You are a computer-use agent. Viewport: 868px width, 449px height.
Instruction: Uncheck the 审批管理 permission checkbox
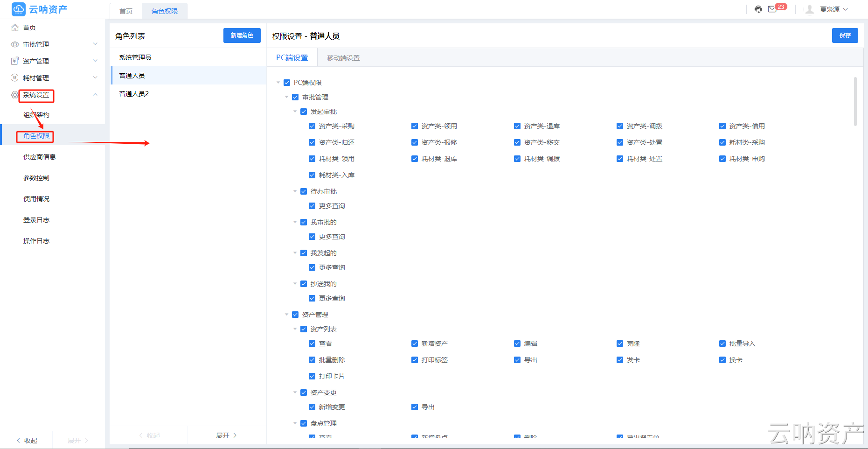[x=295, y=97]
